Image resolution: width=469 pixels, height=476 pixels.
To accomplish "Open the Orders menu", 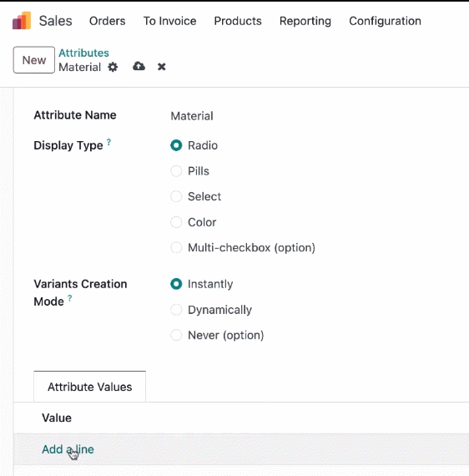I will (x=108, y=21).
